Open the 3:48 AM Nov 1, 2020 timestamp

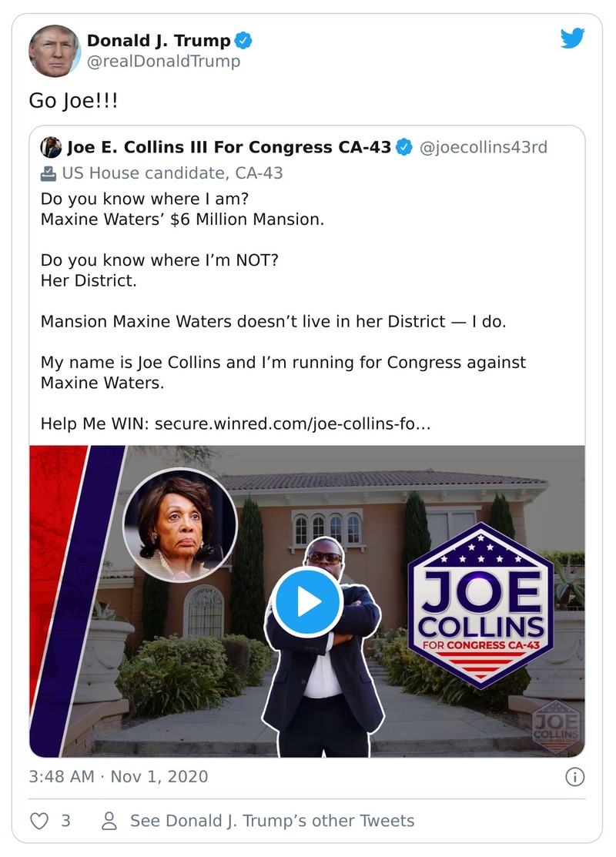(x=118, y=777)
